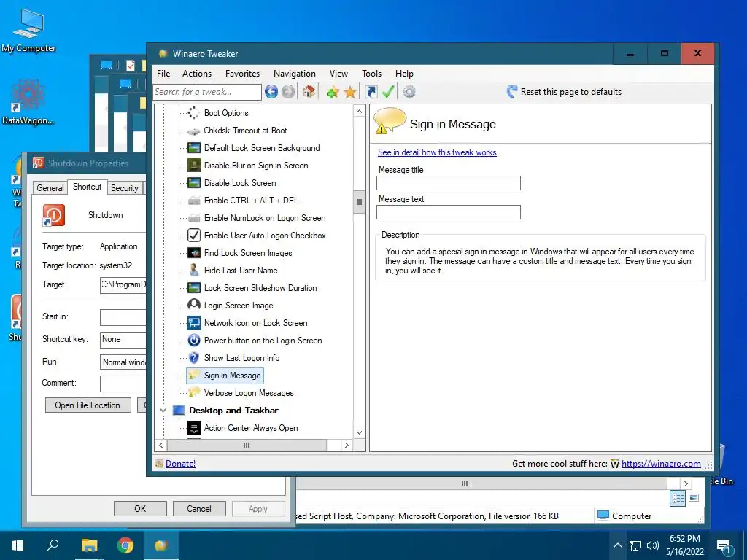This screenshot has width=747, height=560.
Task: Open settings via the gear toolbar icon
Action: pyautogui.click(x=409, y=91)
